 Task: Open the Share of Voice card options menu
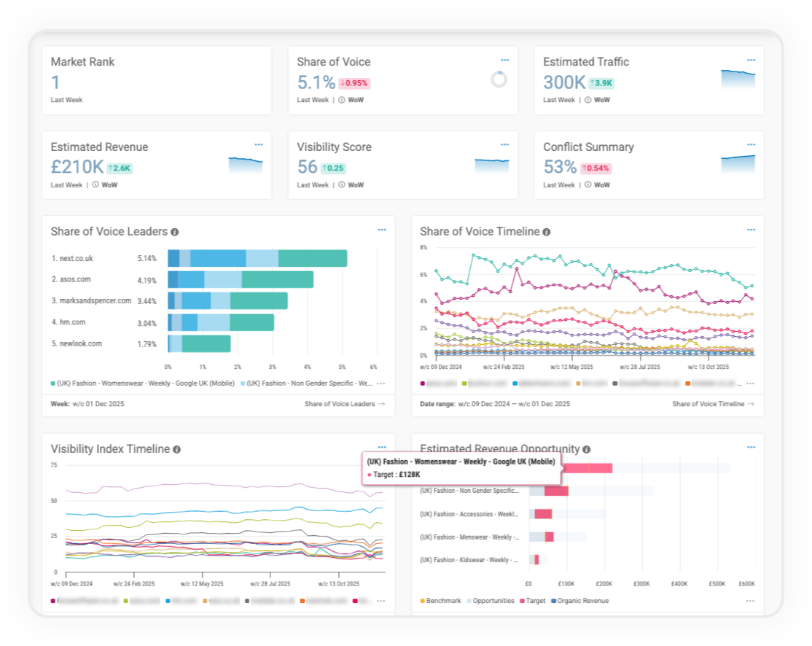(504, 61)
